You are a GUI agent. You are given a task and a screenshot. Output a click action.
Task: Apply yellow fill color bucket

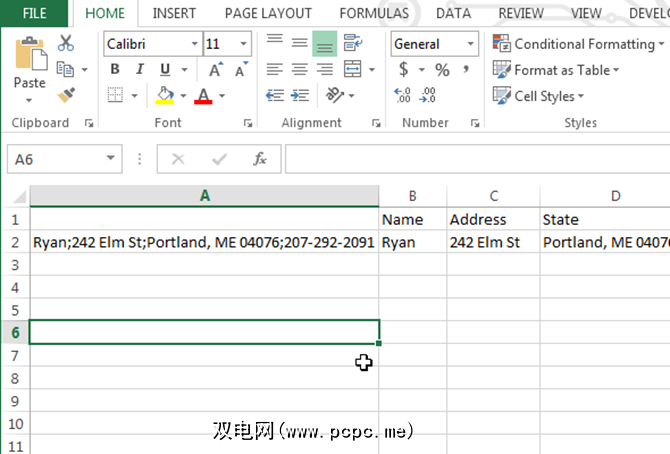(165, 95)
